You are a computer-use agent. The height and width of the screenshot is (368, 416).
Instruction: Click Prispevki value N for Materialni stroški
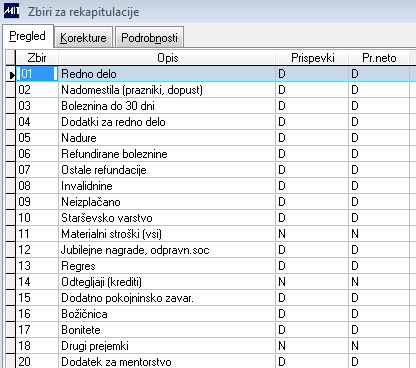312,234
